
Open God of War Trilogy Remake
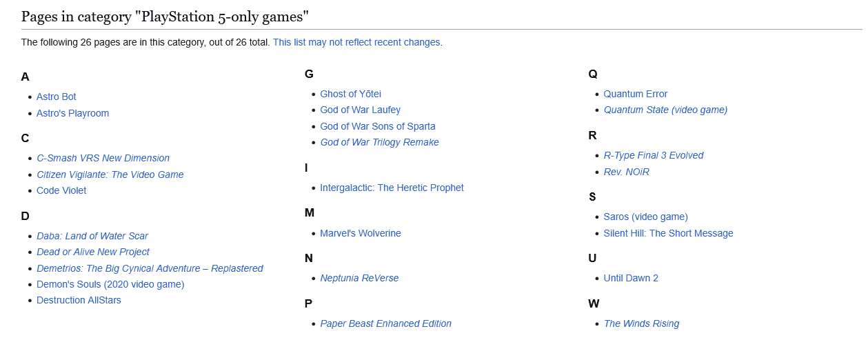(x=379, y=142)
